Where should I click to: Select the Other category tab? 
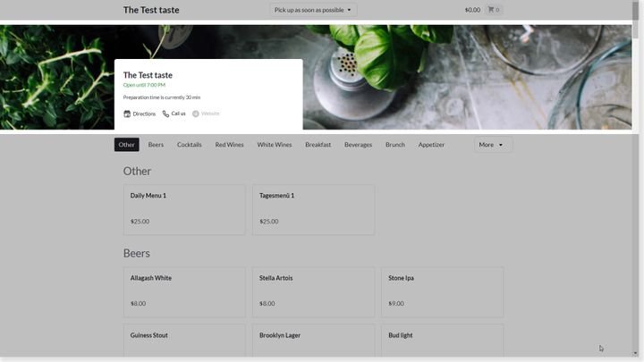point(126,145)
